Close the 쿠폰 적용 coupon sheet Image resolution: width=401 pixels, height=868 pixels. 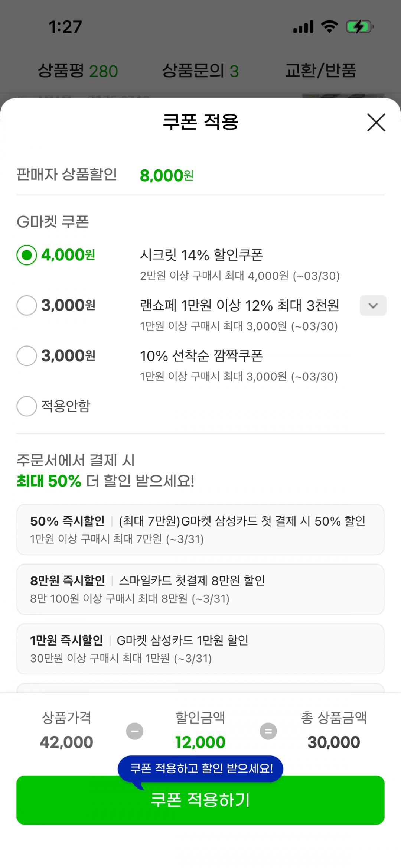(376, 122)
